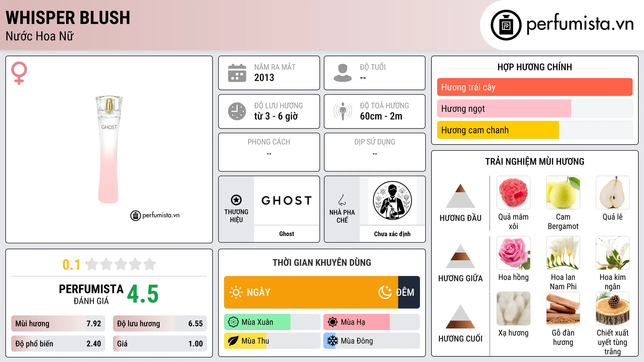This screenshot has height=362, width=644.
Task: Click the flower icon for Mùa Xuân
Action: pos(233,322)
